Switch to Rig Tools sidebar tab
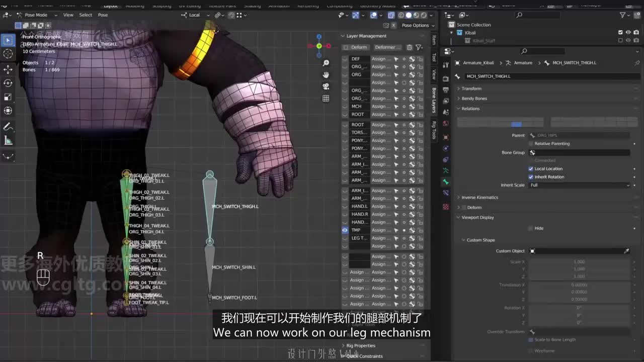The image size is (644, 362). (x=434, y=130)
